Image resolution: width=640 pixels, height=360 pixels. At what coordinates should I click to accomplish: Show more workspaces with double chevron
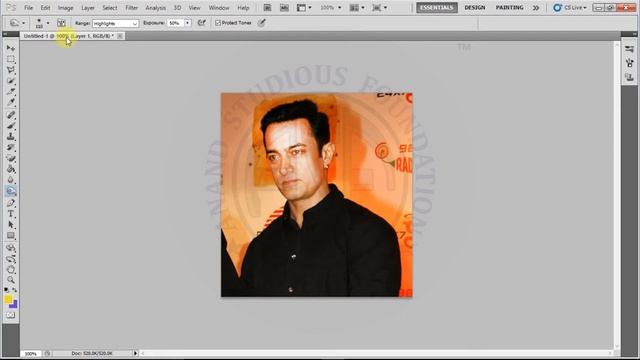coord(536,8)
